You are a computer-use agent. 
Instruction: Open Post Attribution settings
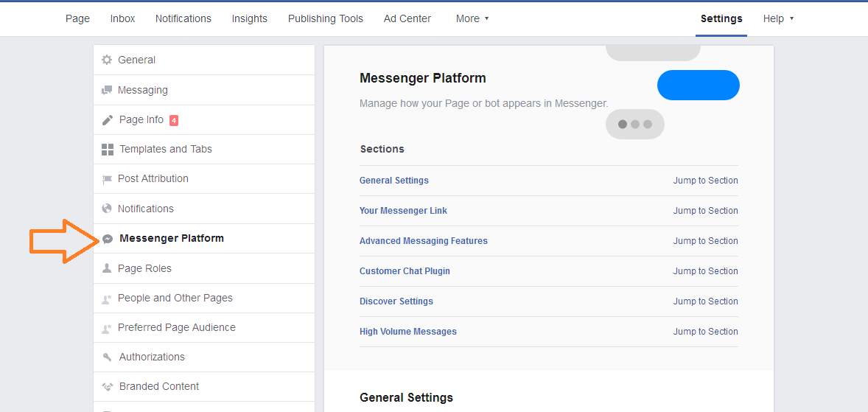tap(204, 179)
